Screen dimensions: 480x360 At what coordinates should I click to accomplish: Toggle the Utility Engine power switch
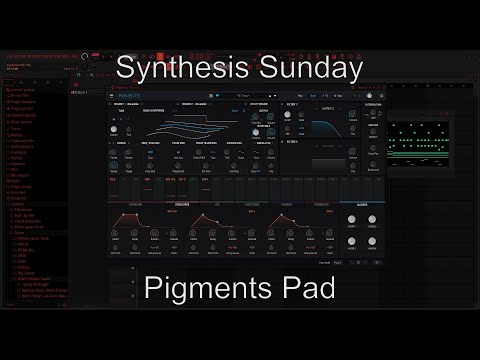tap(247, 104)
